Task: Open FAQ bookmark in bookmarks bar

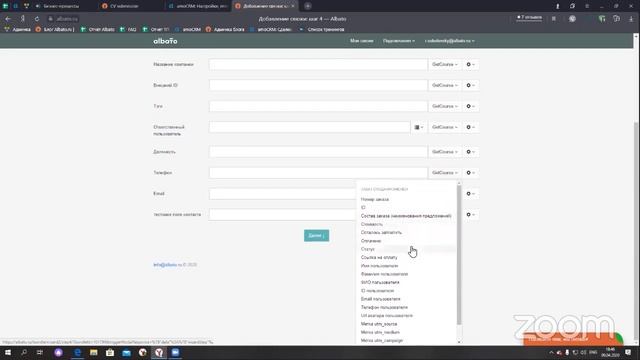Action: click(x=128, y=29)
